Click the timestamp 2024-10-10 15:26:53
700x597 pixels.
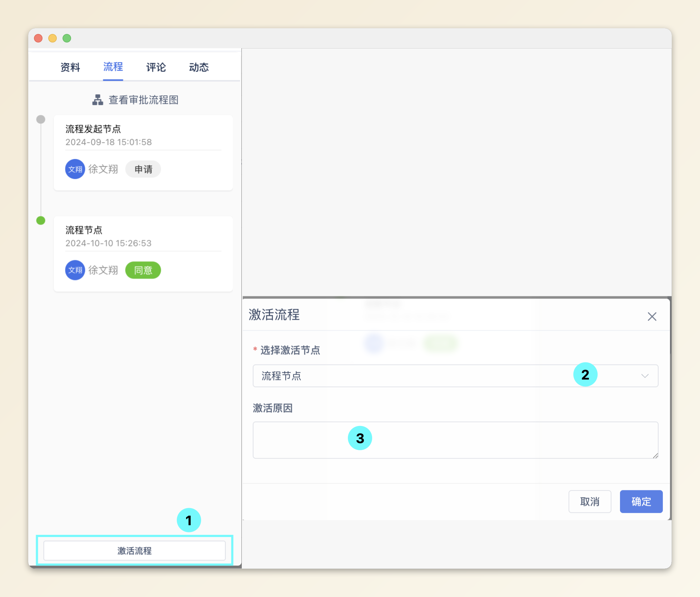(109, 243)
